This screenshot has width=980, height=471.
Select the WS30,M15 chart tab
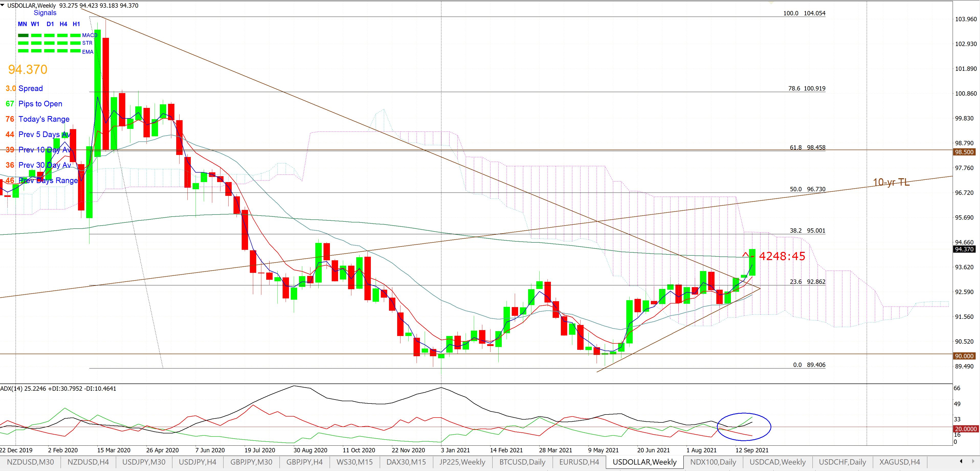click(x=354, y=462)
